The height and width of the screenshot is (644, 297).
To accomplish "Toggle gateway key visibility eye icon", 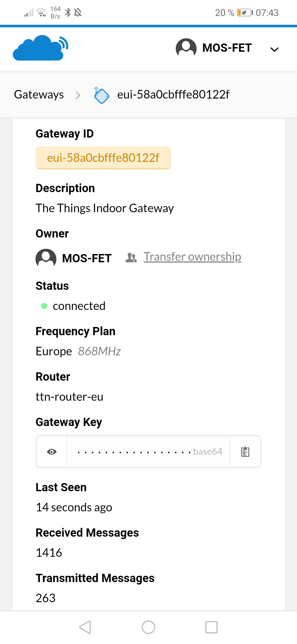I will click(52, 452).
